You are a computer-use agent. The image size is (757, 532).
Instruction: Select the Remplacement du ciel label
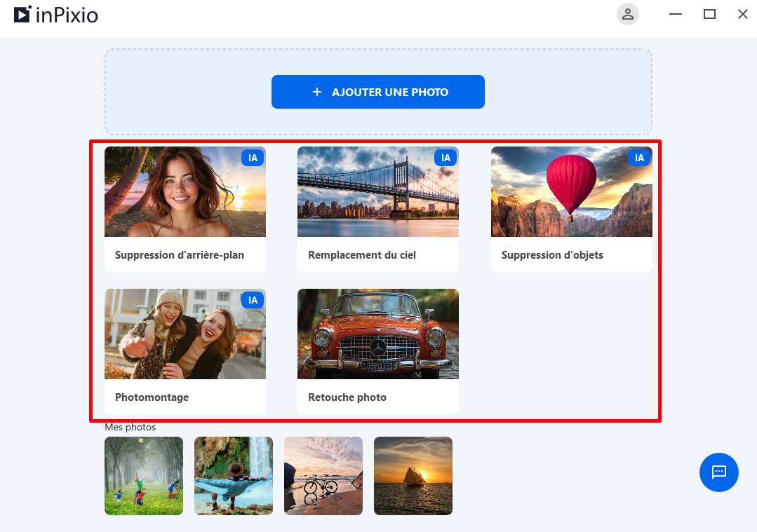tap(362, 255)
